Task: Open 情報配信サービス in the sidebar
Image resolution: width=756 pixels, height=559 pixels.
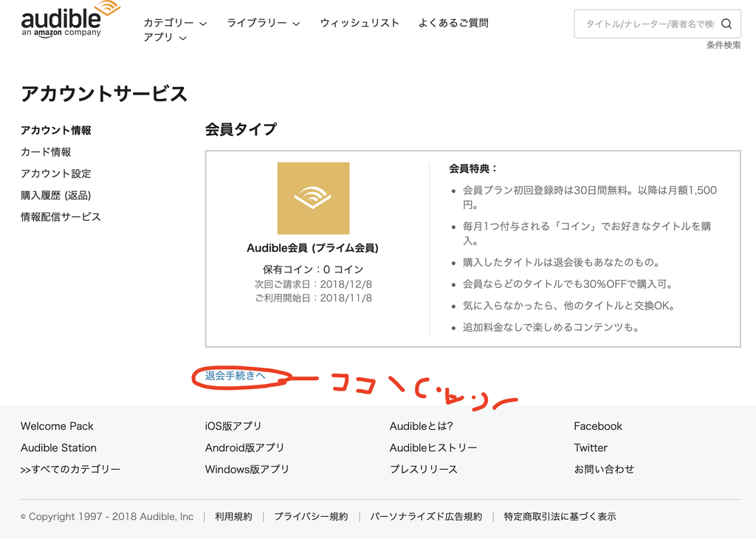Action: (61, 217)
